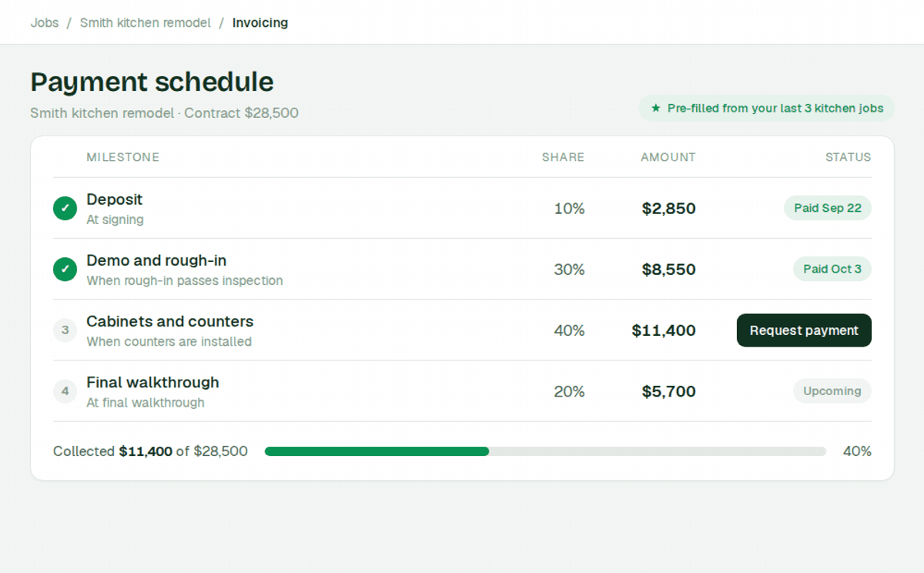
Task: Click the collected payments progress bar
Action: pyautogui.click(x=545, y=451)
